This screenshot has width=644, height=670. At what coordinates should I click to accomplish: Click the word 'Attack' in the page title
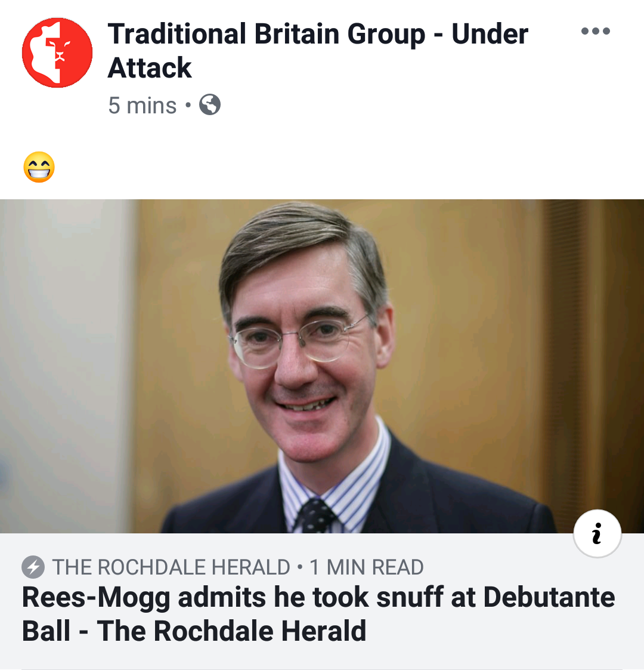click(x=150, y=68)
